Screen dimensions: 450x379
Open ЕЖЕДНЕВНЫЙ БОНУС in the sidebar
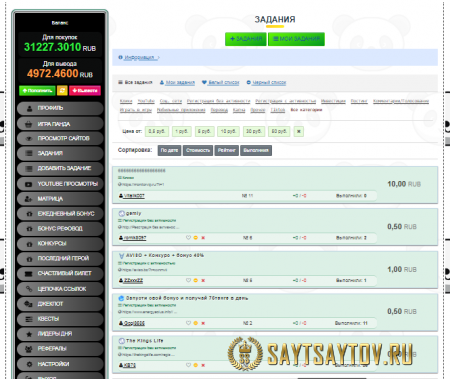coord(60,214)
